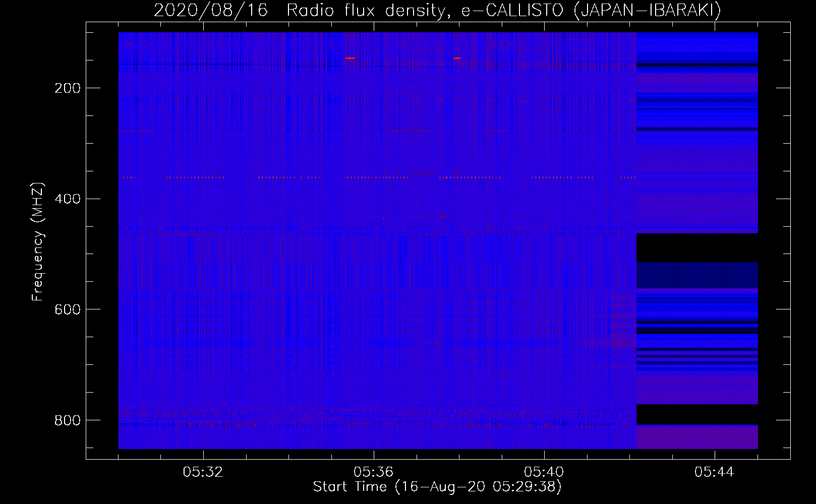Click the 800 frequency tick label
The height and width of the screenshot is (504, 816).
click(x=68, y=420)
